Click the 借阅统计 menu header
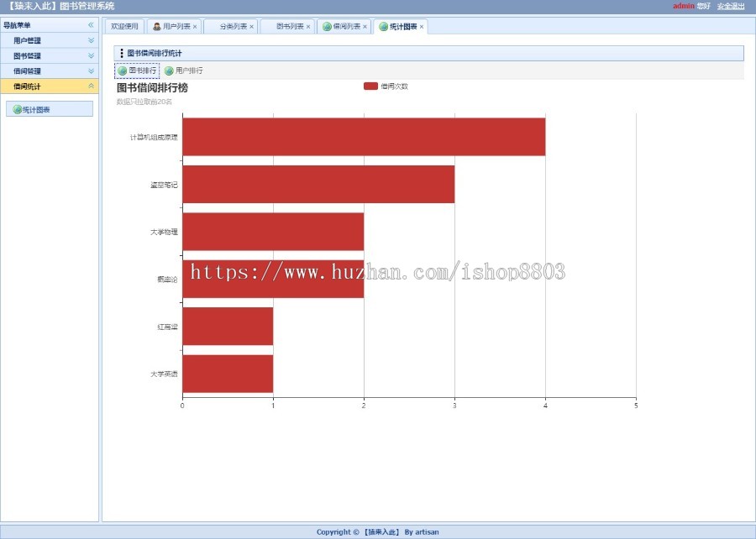Screen dimensions: 756x539 [x=50, y=86]
